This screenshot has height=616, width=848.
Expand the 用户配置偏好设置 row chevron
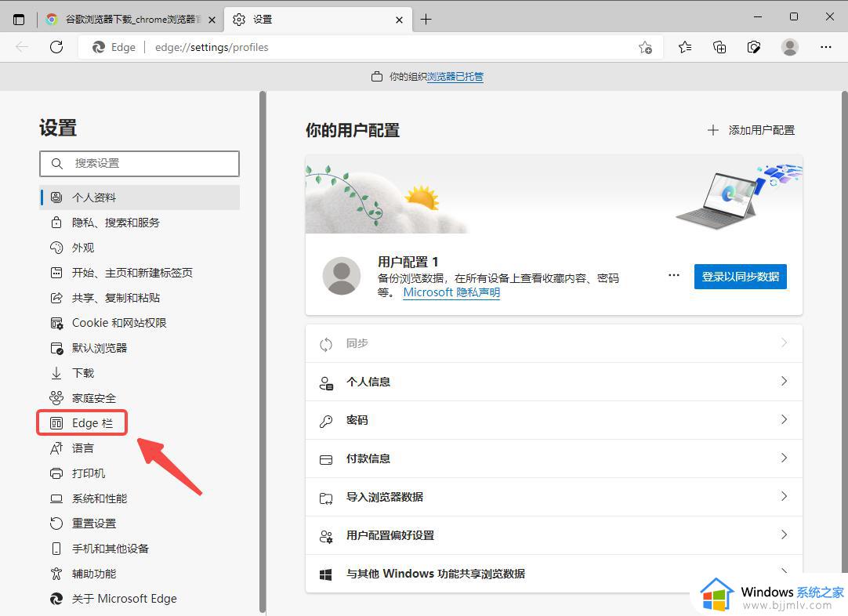click(785, 534)
